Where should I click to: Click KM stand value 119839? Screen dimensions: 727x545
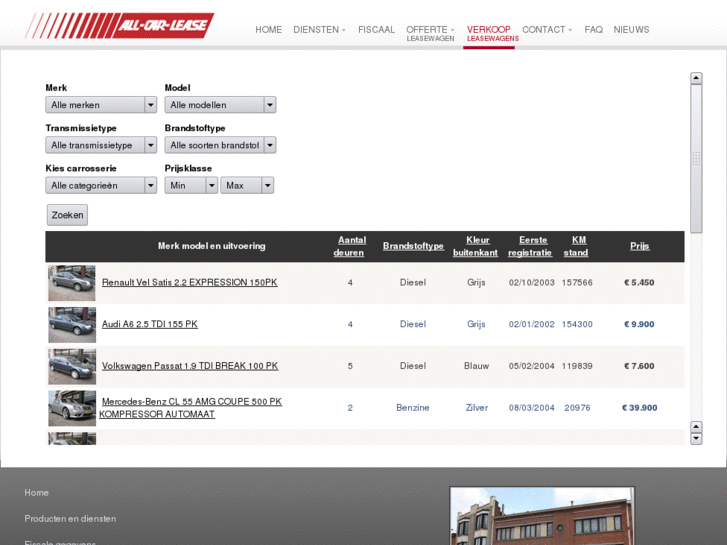(x=577, y=366)
